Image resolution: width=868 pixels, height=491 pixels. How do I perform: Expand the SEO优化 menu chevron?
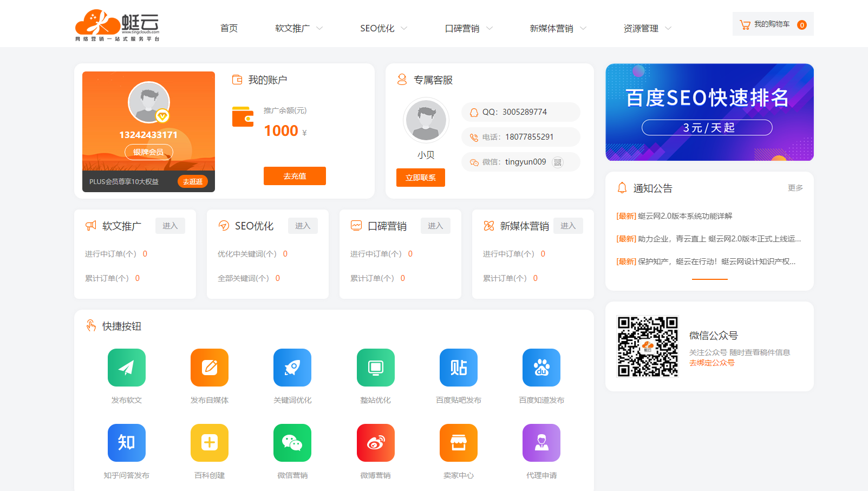[404, 28]
